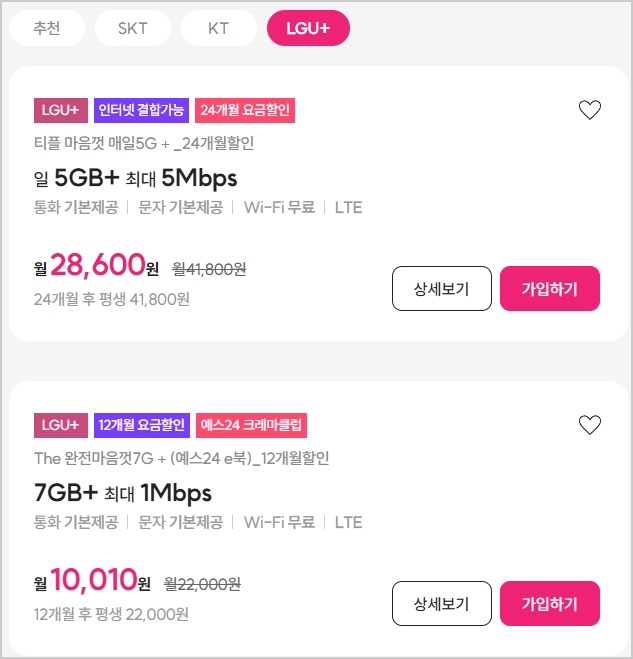Select the LGU+ carrier tab
The width and height of the screenshot is (633, 659).
(308, 28)
